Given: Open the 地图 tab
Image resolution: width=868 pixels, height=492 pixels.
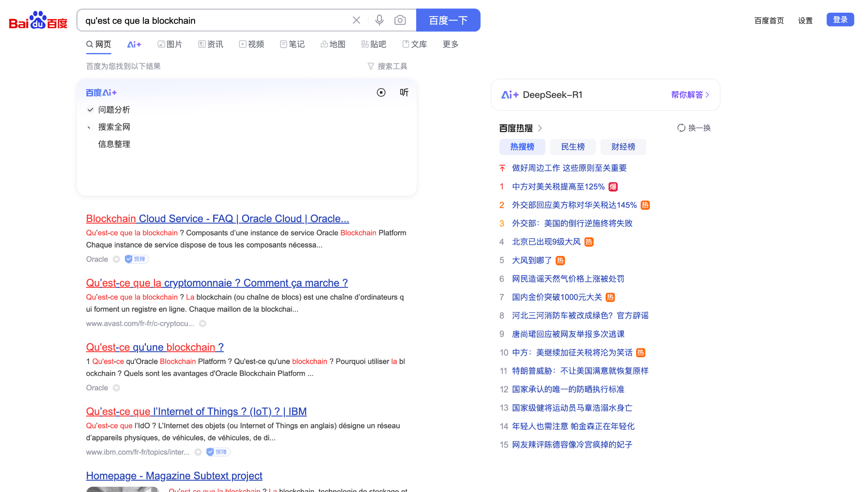Looking at the screenshot, I should (x=333, y=44).
